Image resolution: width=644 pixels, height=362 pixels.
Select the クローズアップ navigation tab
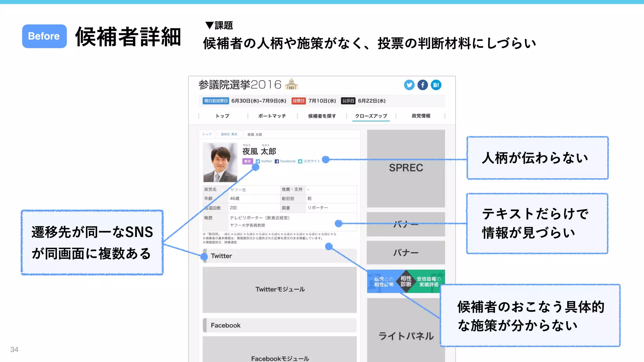pyautogui.click(x=371, y=116)
